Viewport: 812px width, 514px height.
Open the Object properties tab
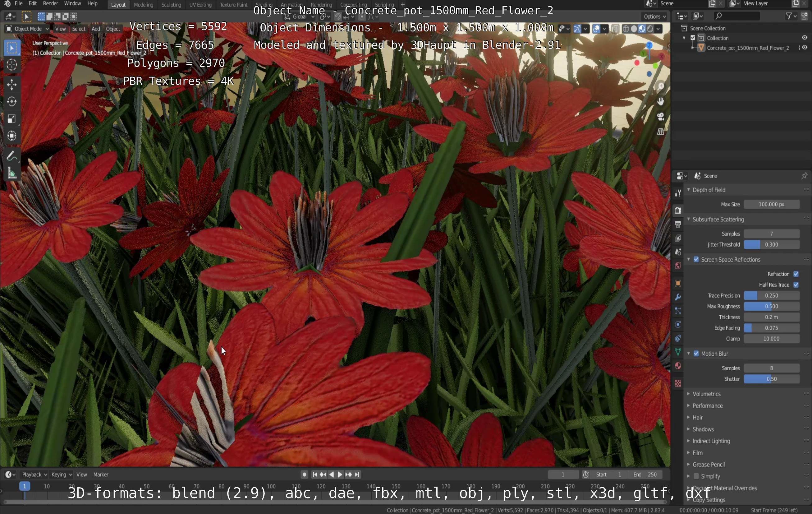point(678,283)
